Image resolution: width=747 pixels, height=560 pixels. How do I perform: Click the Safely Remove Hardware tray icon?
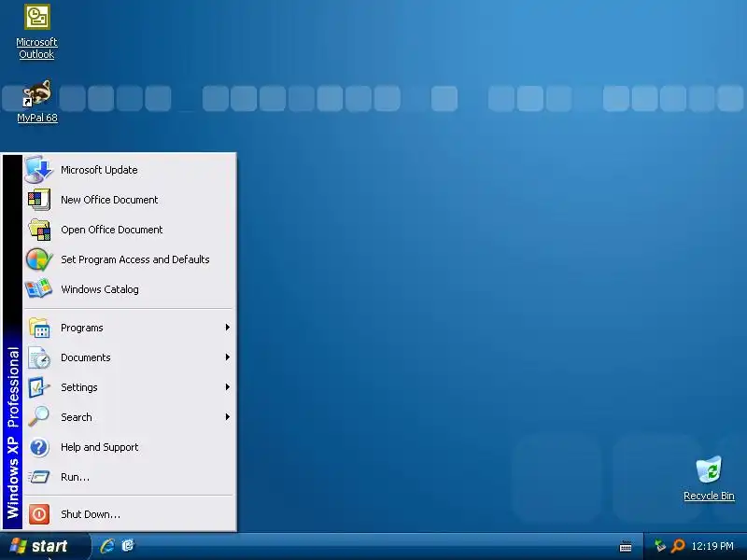tap(659, 546)
